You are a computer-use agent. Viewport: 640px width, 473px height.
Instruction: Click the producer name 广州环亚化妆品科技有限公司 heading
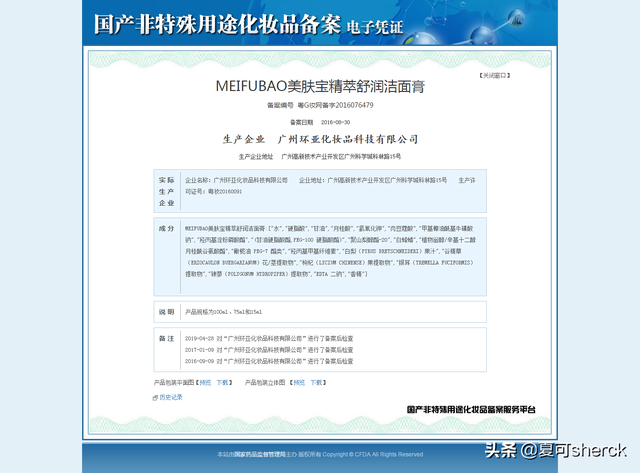348,139
